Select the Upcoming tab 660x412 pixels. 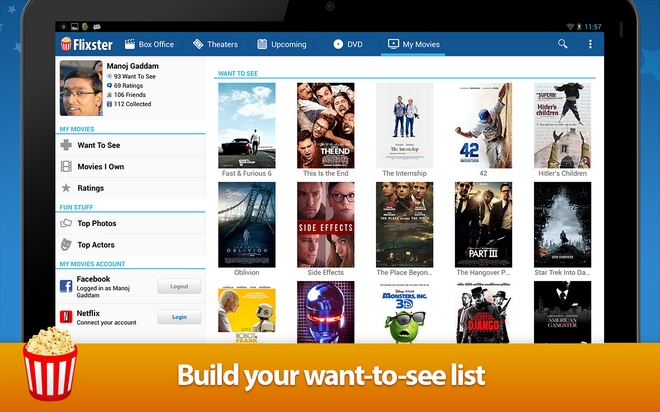[281, 44]
